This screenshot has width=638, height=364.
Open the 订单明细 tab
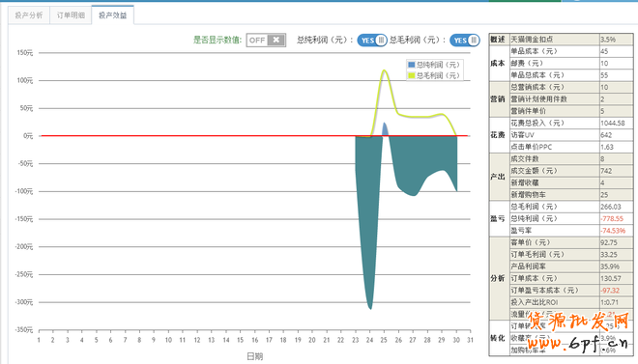pyautogui.click(x=71, y=15)
